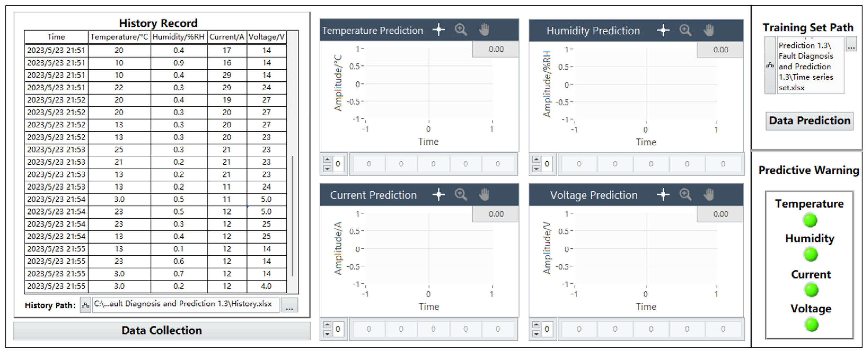Select pan hand tool in Current Prediction graph

point(484,195)
